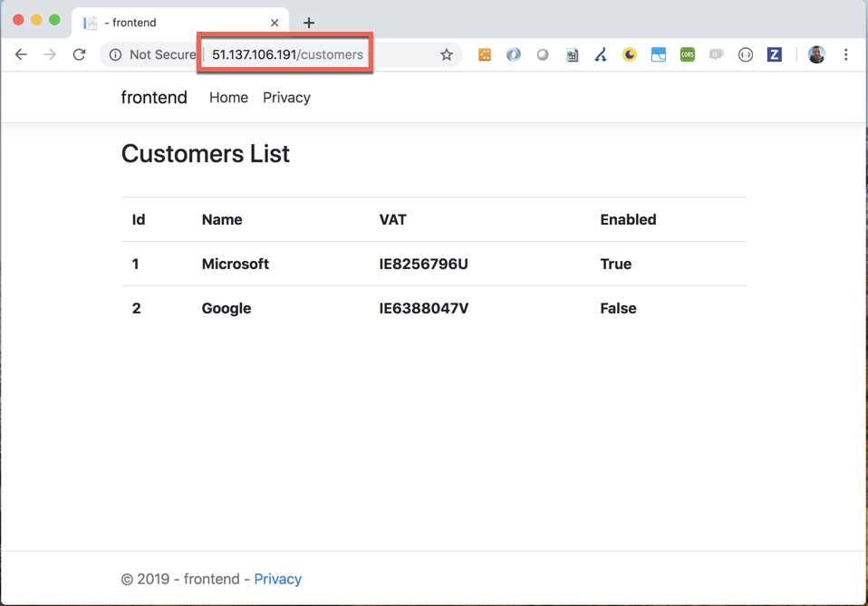
Task: Click the True status for Microsoft
Action: [x=615, y=264]
